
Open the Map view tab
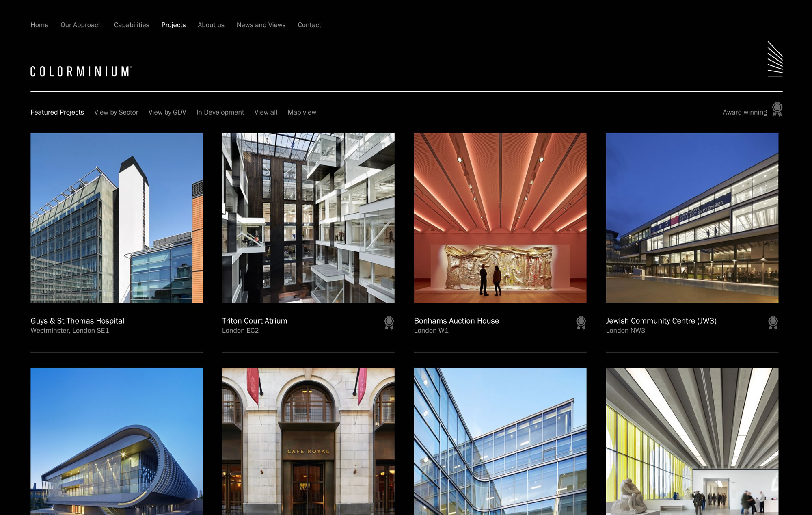point(302,112)
